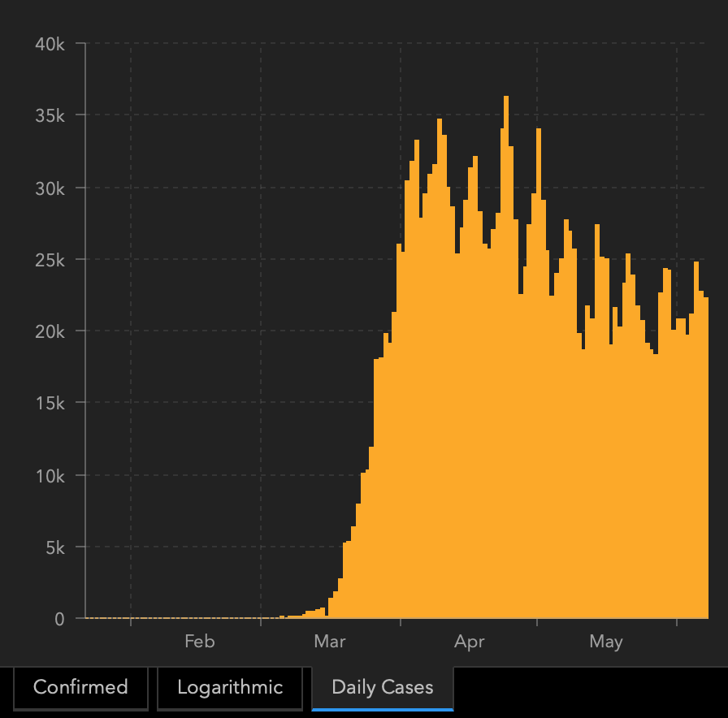Screen dimensions: 728x718
Task: Click the 15k y-axis label
Action: (50, 403)
